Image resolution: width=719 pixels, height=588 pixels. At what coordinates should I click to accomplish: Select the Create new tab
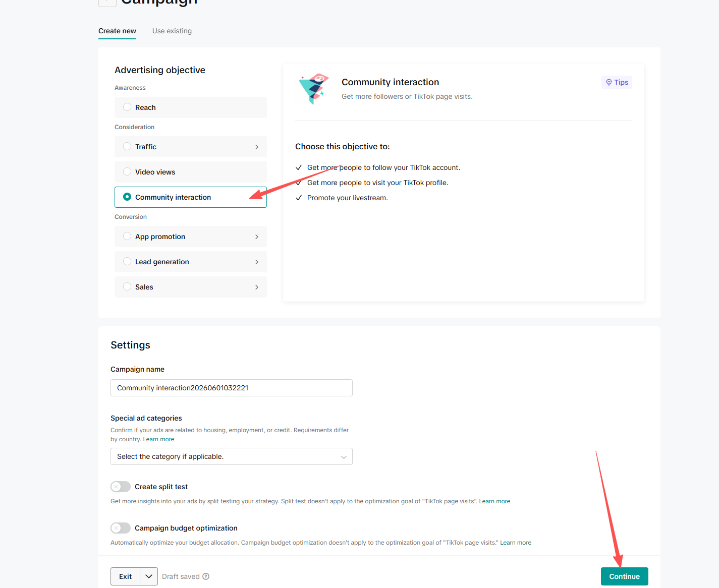coord(117,31)
